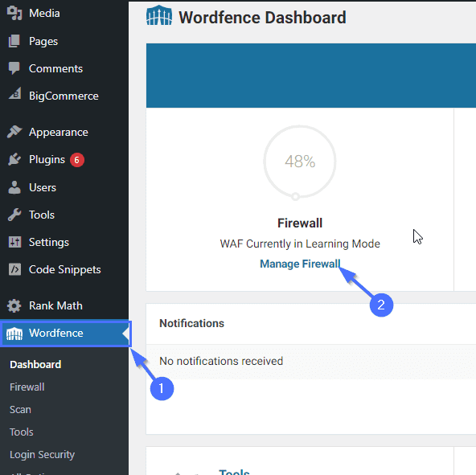
Task: Click the BigCommerce logo icon
Action: [14, 93]
